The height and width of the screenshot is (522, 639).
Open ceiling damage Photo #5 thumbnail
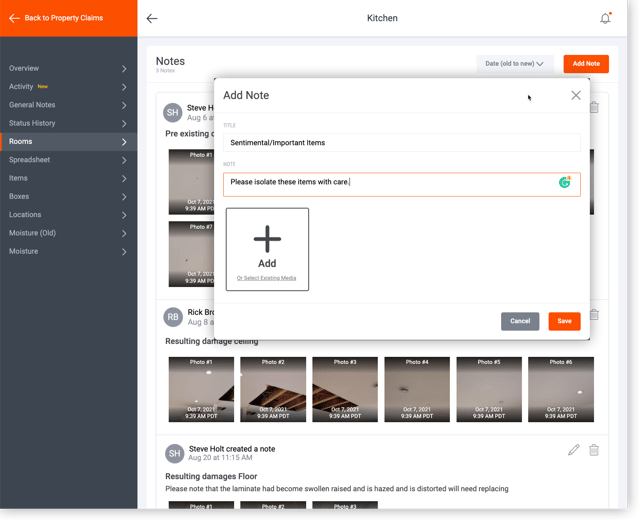point(489,390)
